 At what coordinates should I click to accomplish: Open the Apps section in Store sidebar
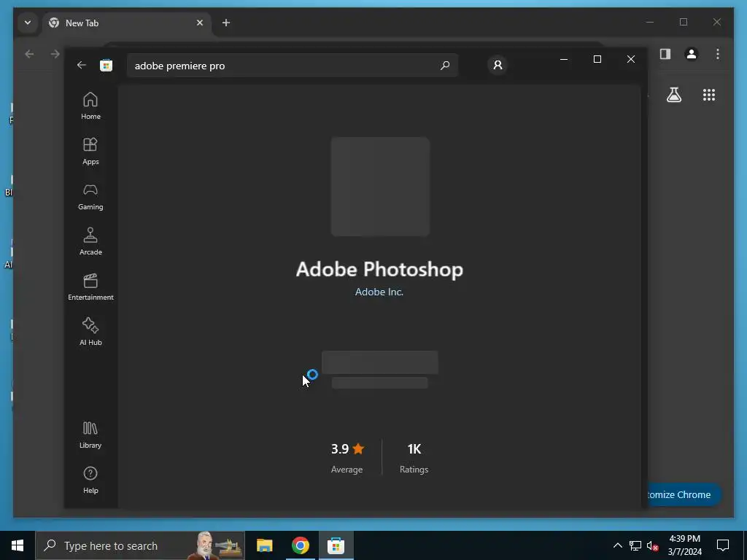(90, 151)
